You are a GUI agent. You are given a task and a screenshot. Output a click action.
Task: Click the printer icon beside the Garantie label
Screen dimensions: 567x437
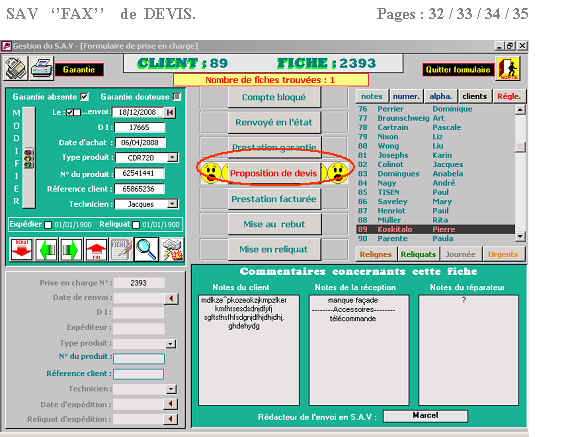click(x=42, y=68)
